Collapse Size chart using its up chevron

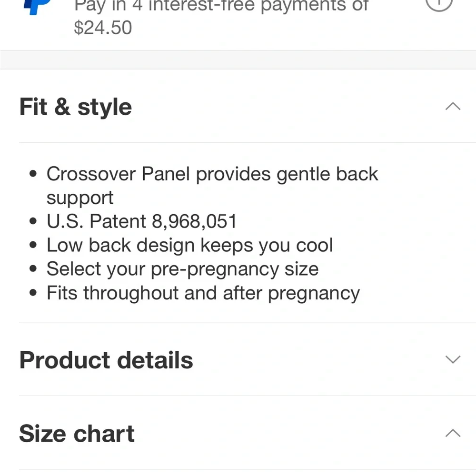coord(453,433)
